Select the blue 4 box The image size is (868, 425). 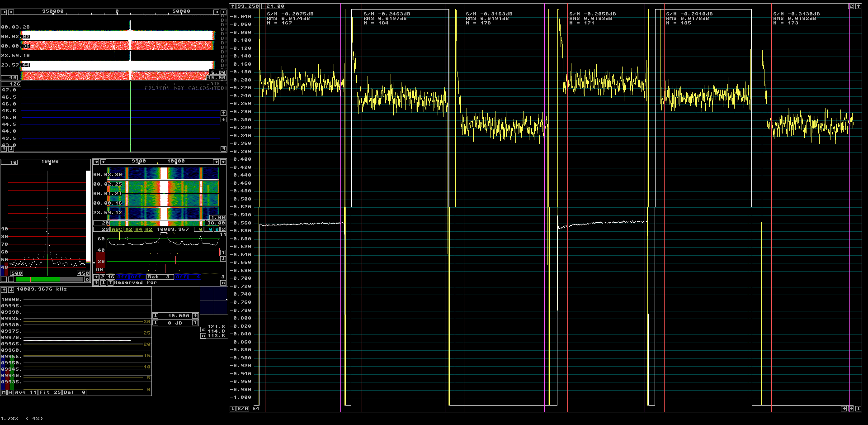pos(195,277)
